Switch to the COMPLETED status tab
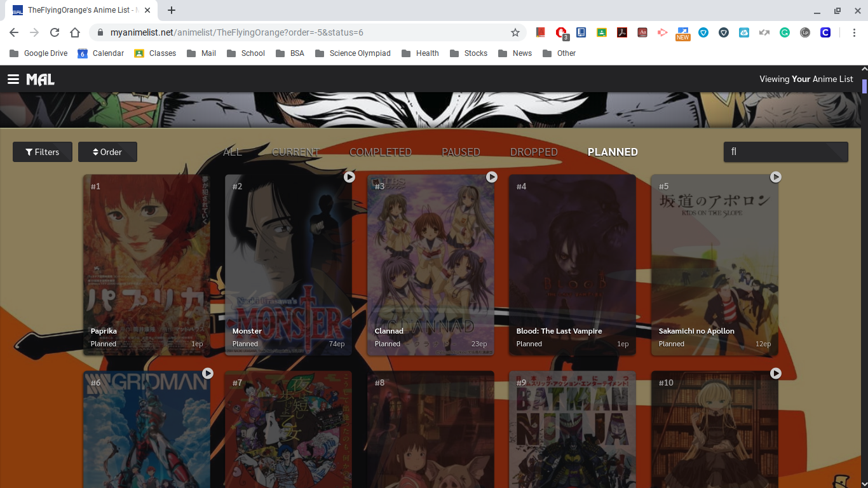Screen dimensions: 868x488 [381, 152]
